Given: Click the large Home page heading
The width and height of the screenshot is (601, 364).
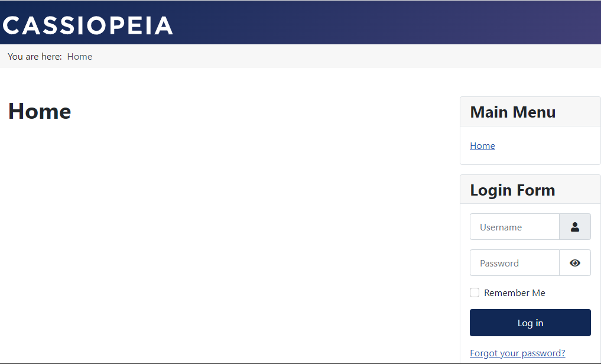Looking at the screenshot, I should click(40, 111).
